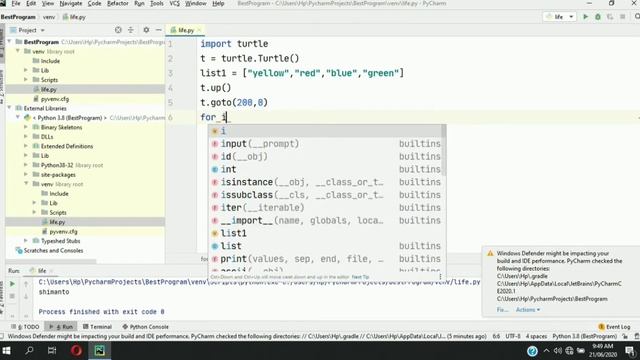Open Task View on the taskbar

click(x=52, y=351)
